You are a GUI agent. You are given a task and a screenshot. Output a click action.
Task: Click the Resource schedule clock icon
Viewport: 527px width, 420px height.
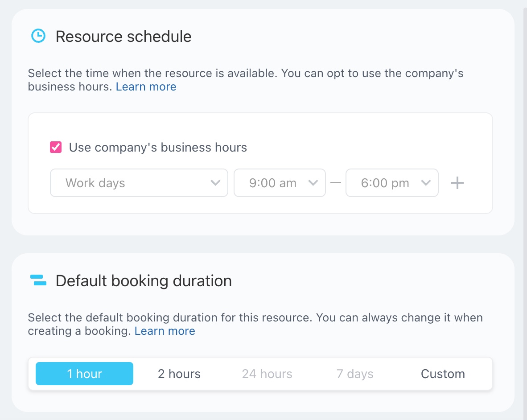pos(38,36)
